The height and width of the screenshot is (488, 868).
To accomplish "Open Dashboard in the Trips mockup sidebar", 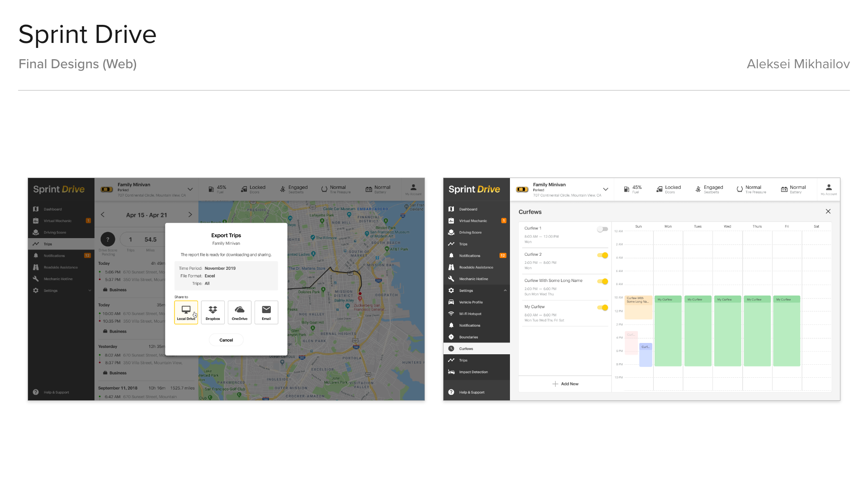I will coord(61,209).
